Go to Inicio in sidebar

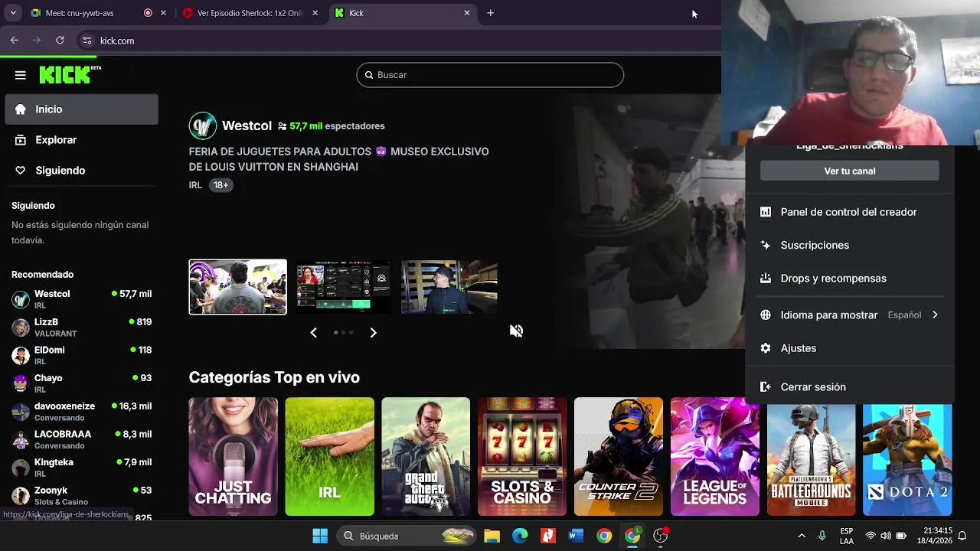(x=82, y=109)
